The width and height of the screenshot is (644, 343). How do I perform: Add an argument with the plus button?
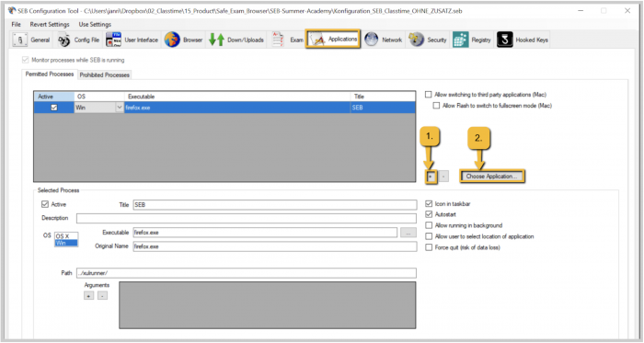click(88, 295)
